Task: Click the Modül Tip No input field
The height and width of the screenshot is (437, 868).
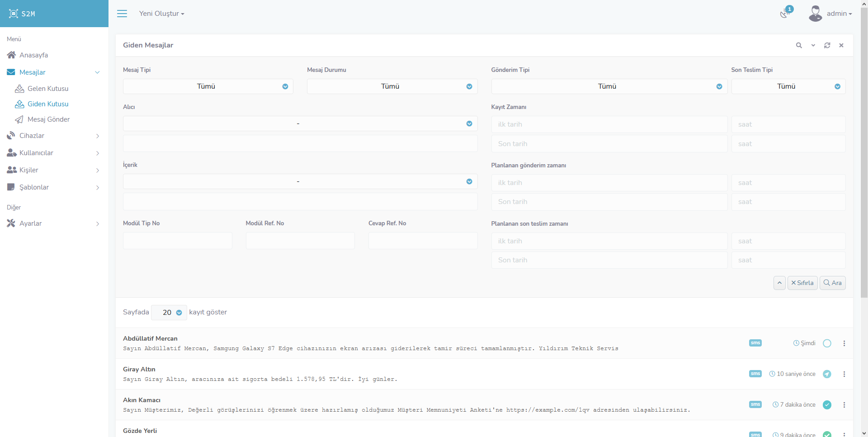Action: tap(177, 241)
